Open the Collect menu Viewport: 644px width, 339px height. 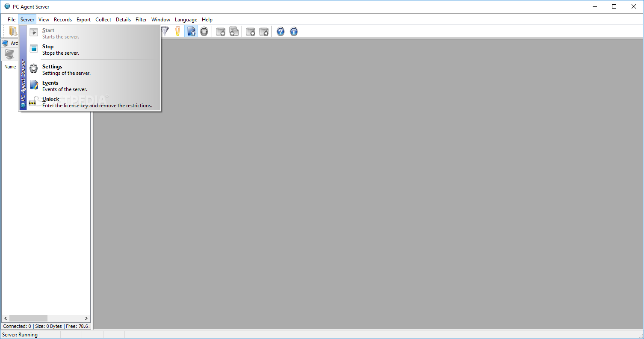click(x=103, y=20)
